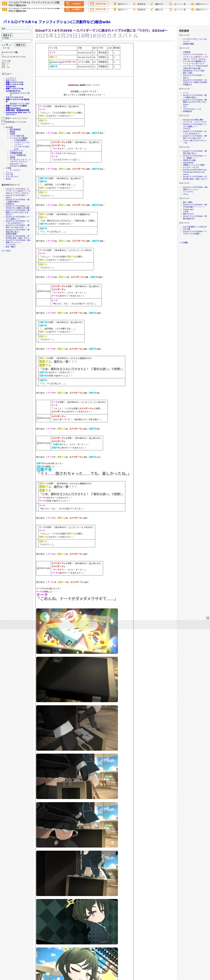Expand 関連資料集-バトロイ以外 plus box
This screenshot has width=210, height=980.
(3, 123)
